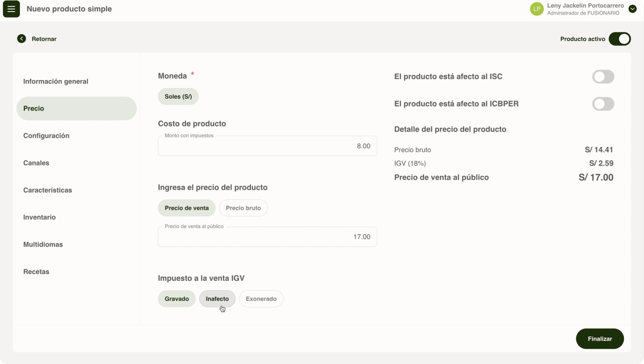Enable the ICBPER tax toggle
The image size is (644, 364).
coord(603,104)
